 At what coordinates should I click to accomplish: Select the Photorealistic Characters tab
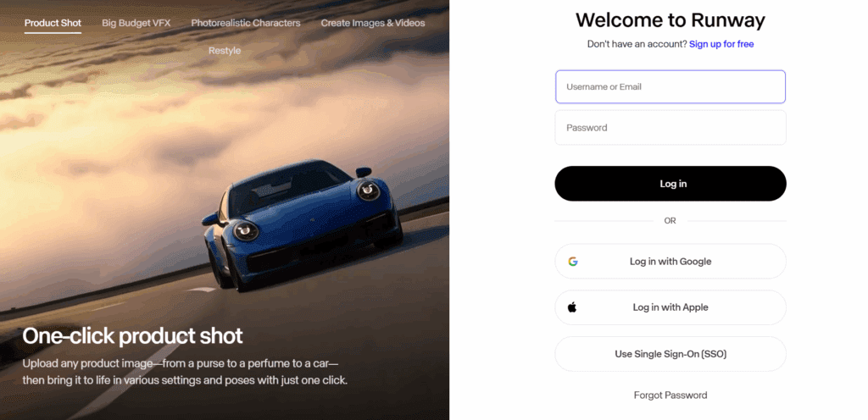coord(246,23)
